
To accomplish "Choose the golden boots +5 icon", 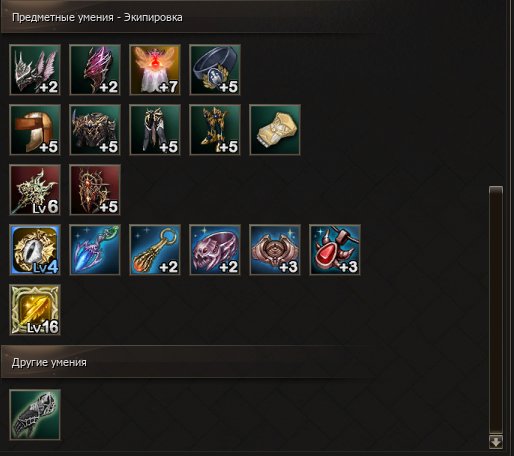I will [x=215, y=130].
